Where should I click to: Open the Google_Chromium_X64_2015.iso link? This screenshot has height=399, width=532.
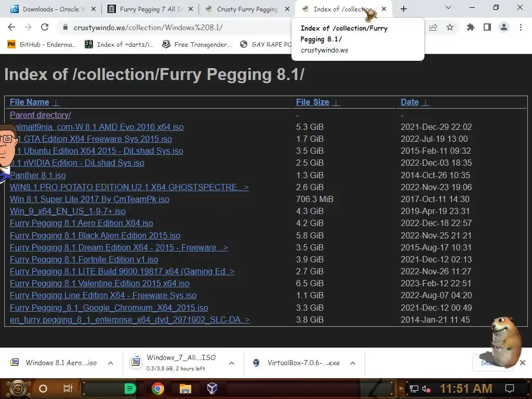(109, 308)
